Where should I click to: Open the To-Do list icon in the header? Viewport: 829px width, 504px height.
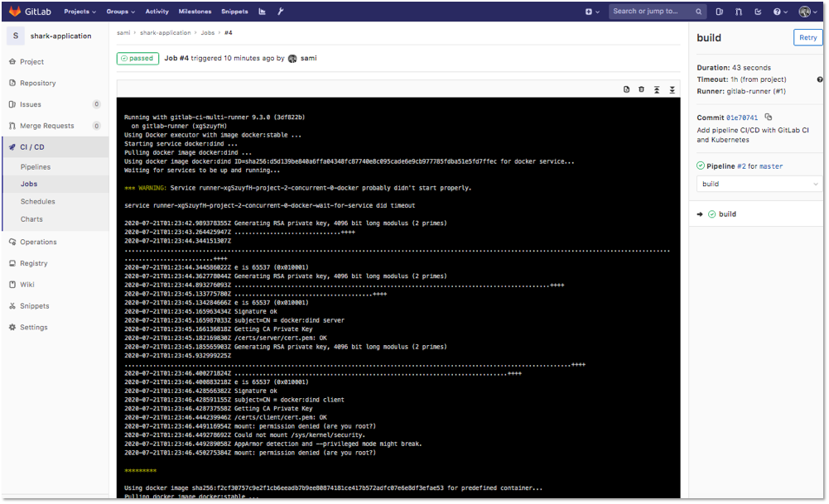(x=758, y=11)
